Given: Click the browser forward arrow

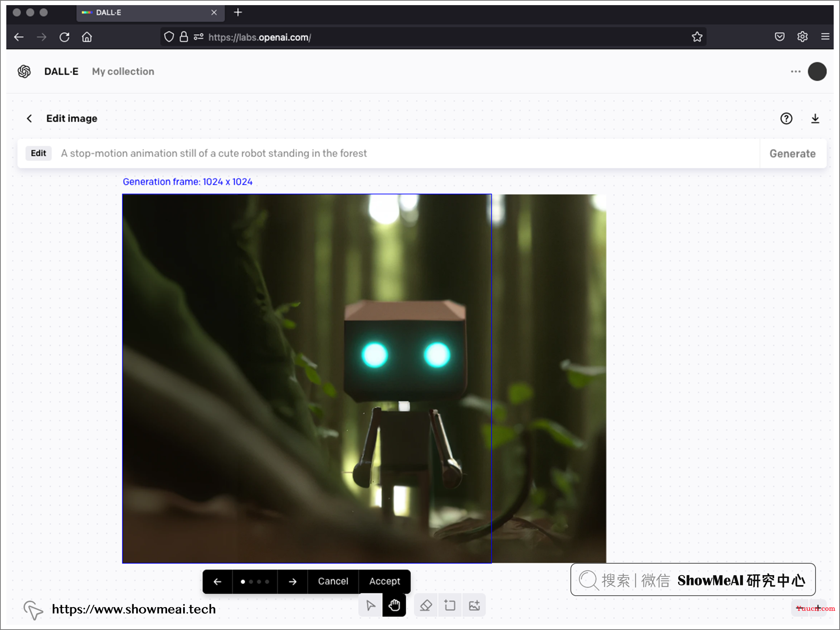Looking at the screenshot, I should point(41,37).
